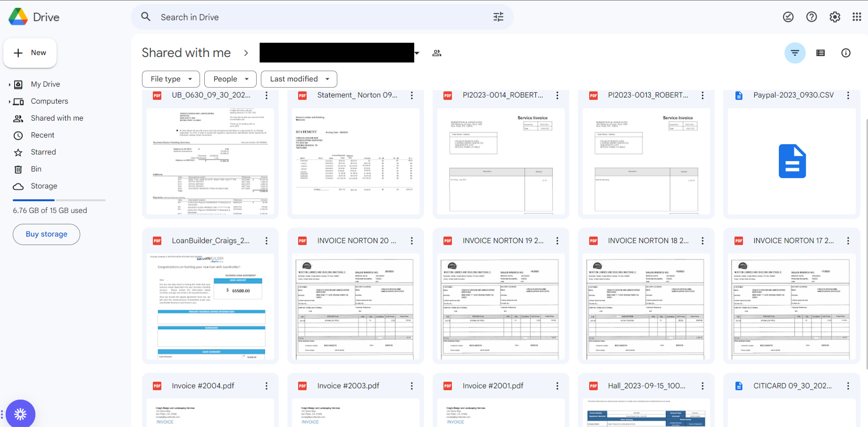The image size is (868, 427).
Task: Open INVOICE NORTON 18 thumbnail
Action: [646, 307]
